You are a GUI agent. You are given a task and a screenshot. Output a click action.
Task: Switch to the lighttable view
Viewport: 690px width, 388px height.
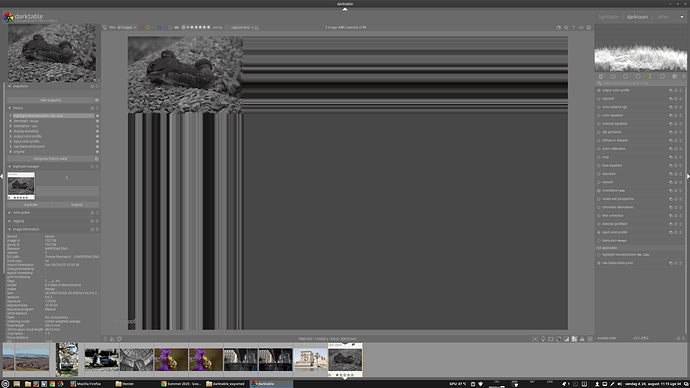(x=609, y=17)
